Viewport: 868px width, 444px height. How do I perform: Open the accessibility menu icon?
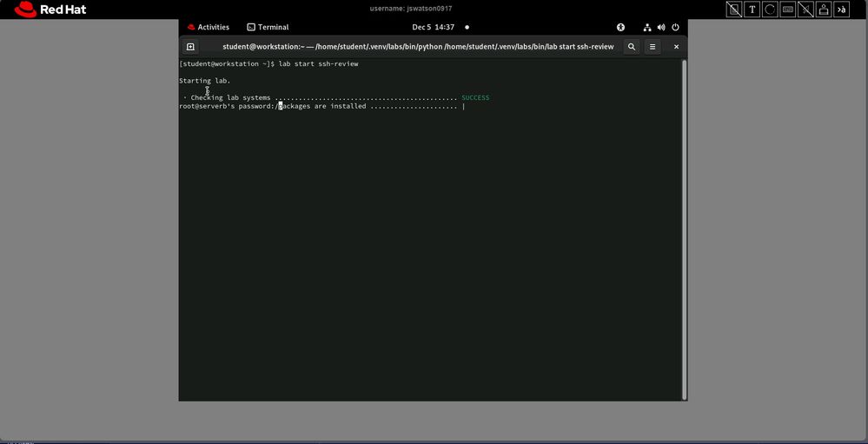(620, 27)
